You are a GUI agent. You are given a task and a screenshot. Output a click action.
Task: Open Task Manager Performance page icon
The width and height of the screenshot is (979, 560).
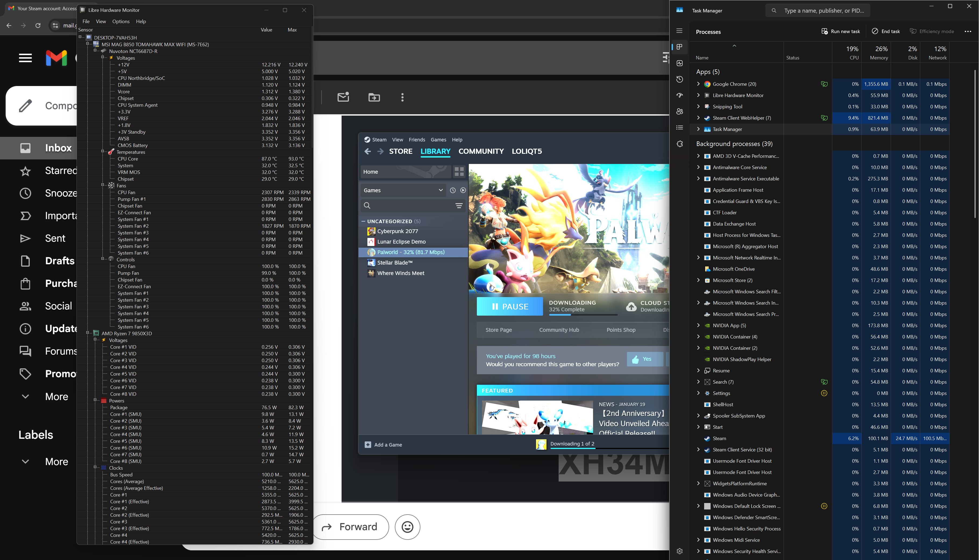(680, 63)
